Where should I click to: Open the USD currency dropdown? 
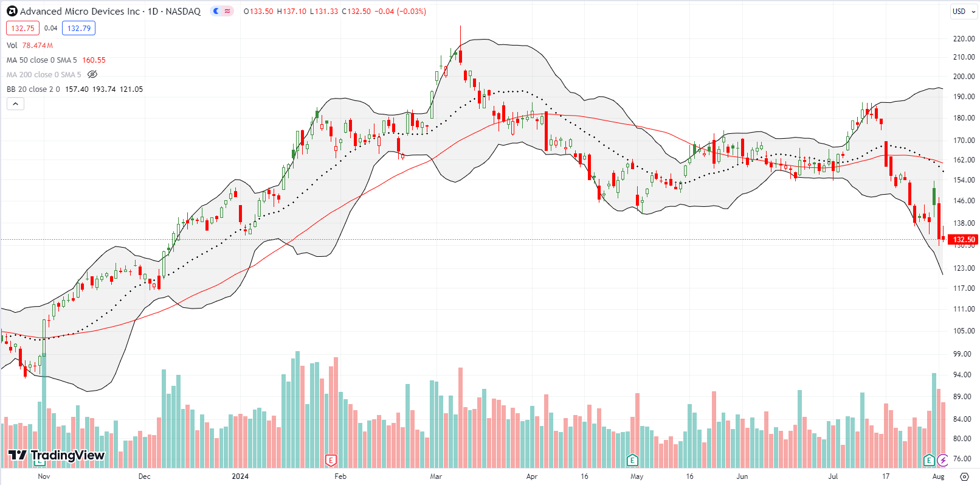coord(964,12)
